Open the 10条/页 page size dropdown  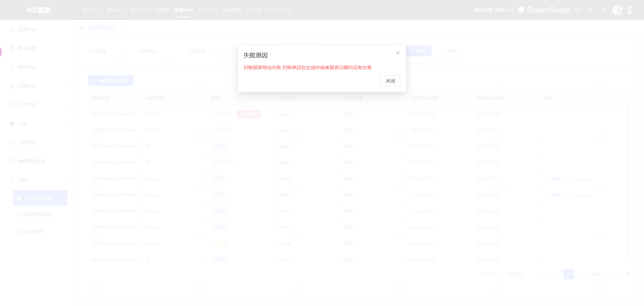point(524,274)
